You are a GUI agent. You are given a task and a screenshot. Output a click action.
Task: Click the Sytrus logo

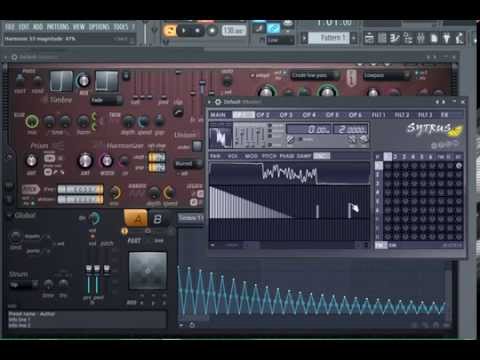click(434, 129)
